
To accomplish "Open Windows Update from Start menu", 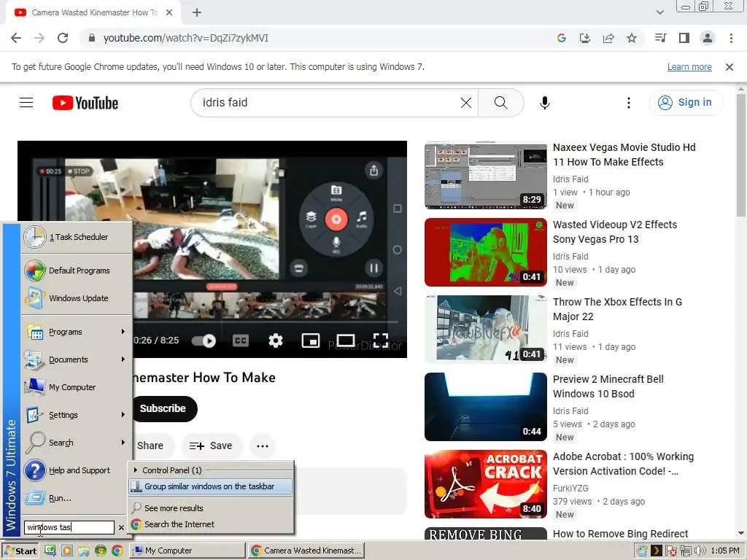I will point(76,298).
